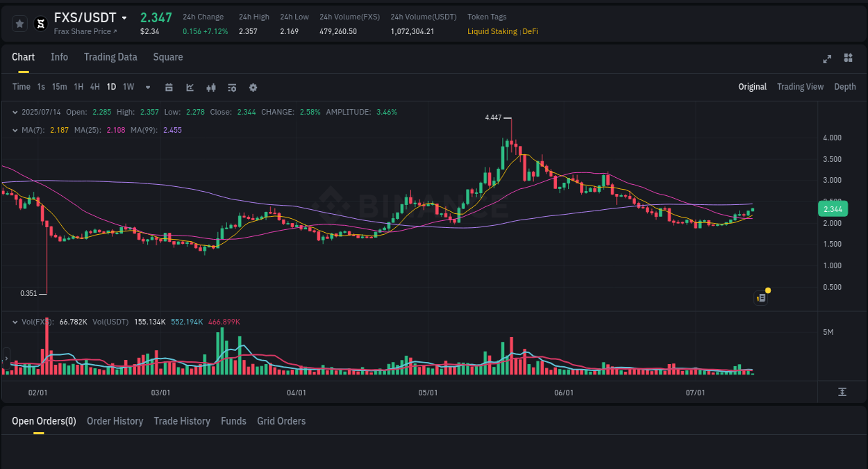
Task: Select the line chart style icon
Action: [190, 87]
